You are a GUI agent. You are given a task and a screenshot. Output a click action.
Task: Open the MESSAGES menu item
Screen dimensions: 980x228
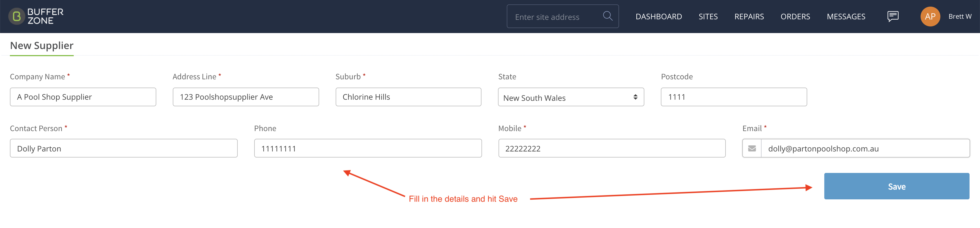[846, 17]
